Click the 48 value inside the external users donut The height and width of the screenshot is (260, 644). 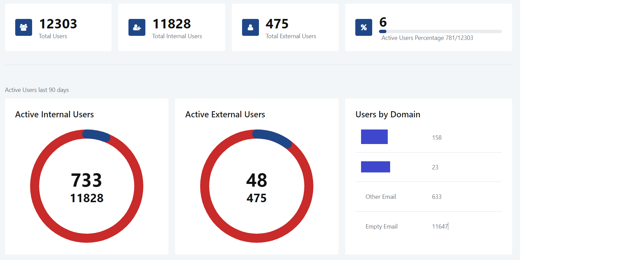pos(257,180)
